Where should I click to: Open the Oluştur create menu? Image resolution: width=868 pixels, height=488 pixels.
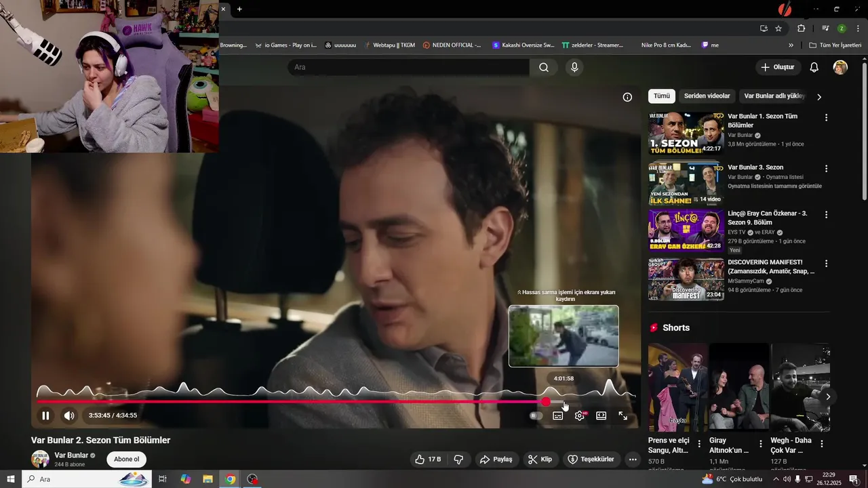point(778,67)
